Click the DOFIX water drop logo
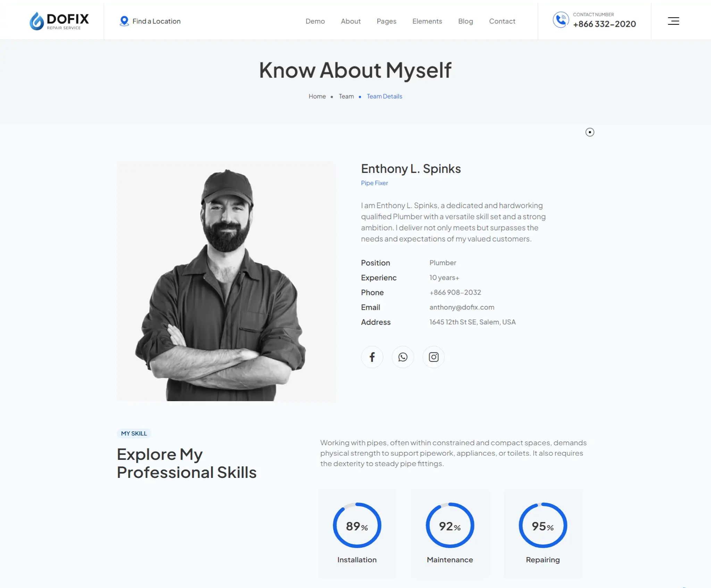The width and height of the screenshot is (711, 588). (x=36, y=21)
